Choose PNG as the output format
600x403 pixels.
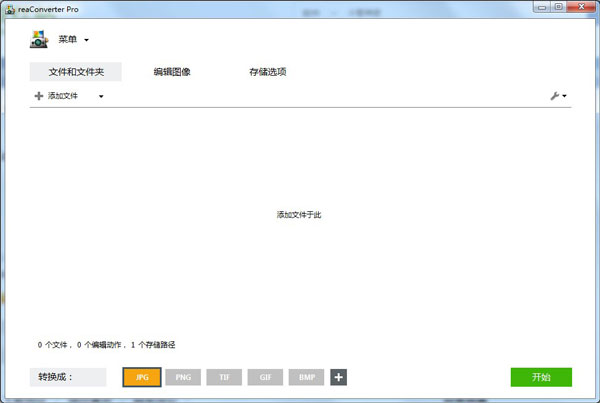tap(183, 377)
